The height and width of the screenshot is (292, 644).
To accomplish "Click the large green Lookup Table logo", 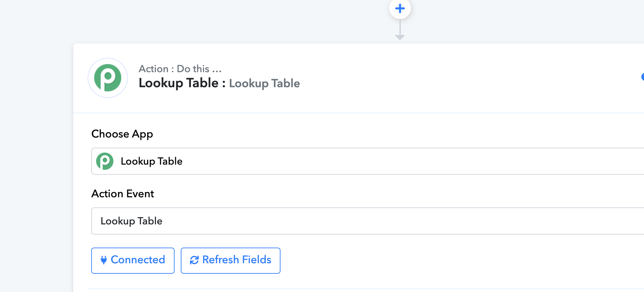I will (x=108, y=78).
